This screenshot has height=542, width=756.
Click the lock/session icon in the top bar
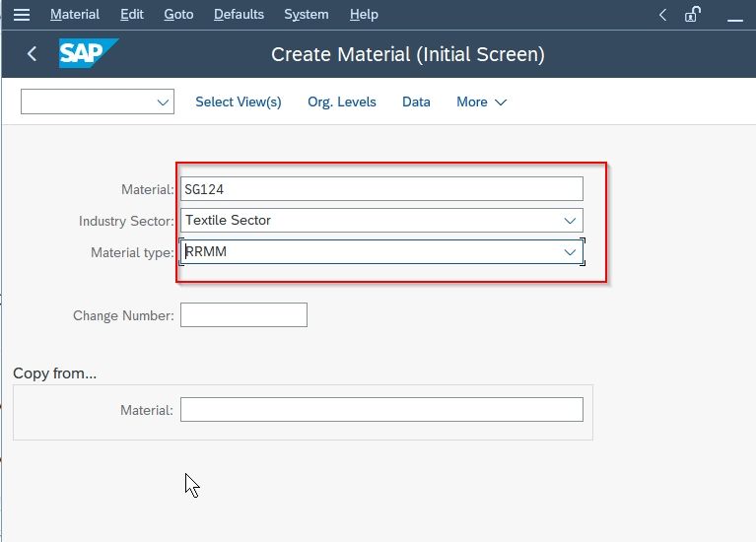(x=693, y=15)
